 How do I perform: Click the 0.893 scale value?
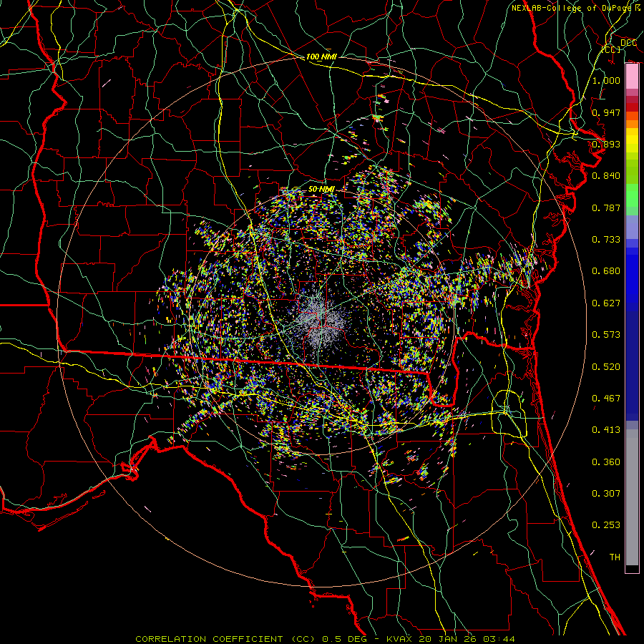tap(606, 144)
